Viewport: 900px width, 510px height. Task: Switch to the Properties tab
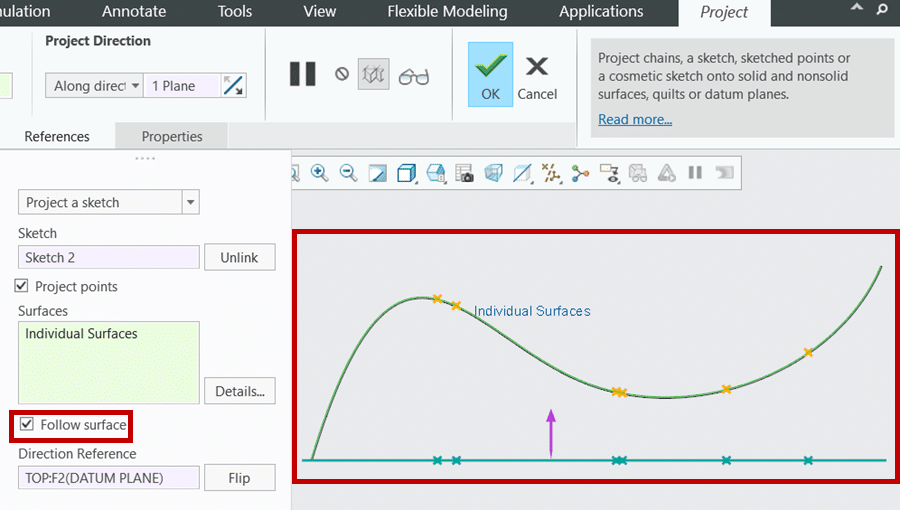[172, 136]
